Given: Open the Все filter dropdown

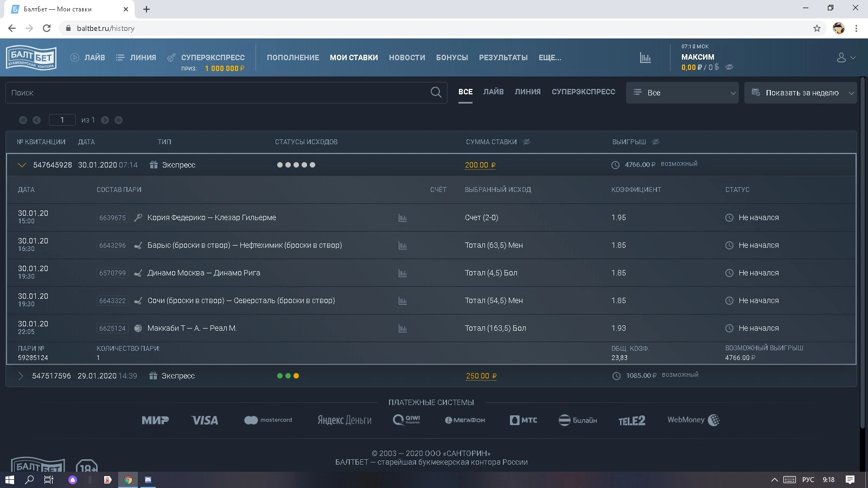Looking at the screenshot, I should [x=682, y=93].
